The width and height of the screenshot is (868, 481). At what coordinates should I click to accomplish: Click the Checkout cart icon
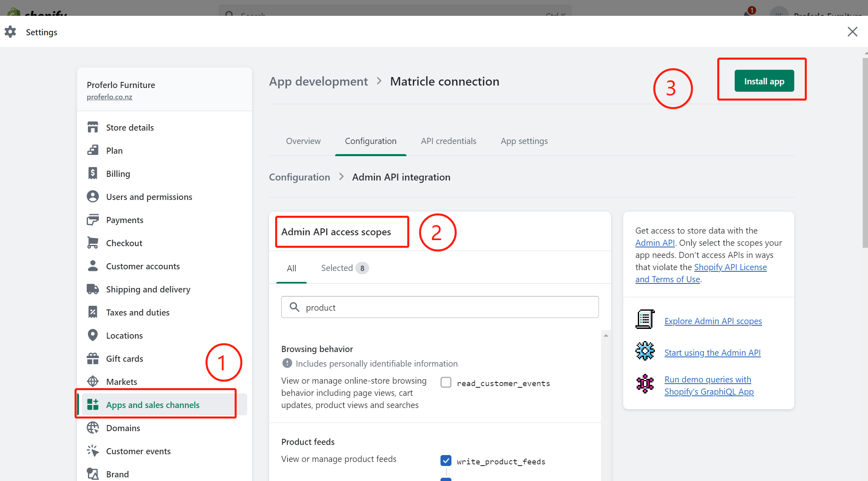coord(93,243)
